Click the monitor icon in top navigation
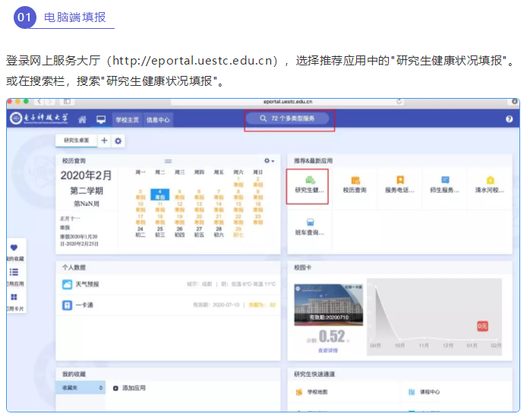This screenshot has height=420, width=527. [x=100, y=119]
